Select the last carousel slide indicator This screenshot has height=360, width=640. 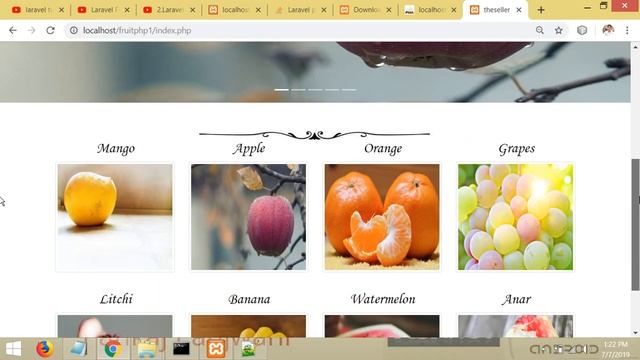(x=349, y=89)
